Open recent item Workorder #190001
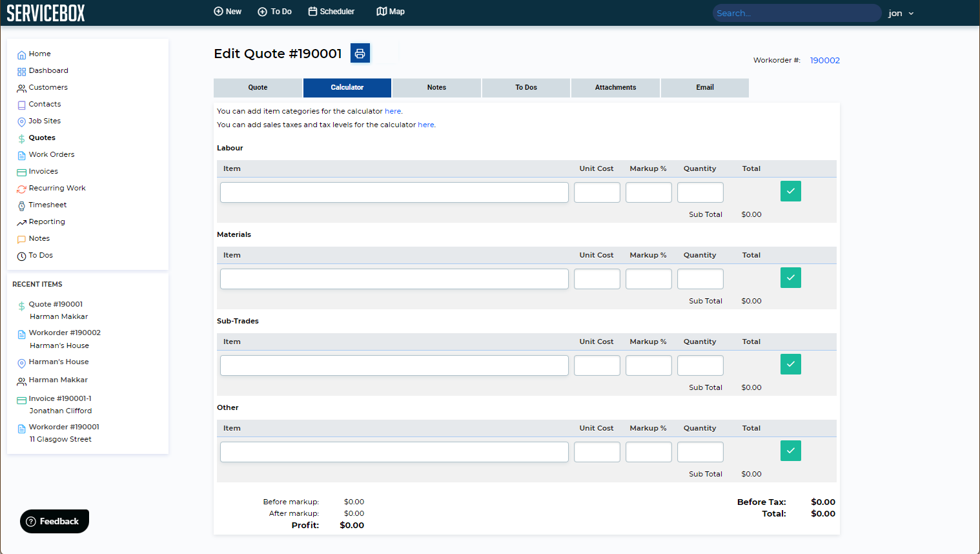This screenshot has width=980, height=554. [64, 427]
